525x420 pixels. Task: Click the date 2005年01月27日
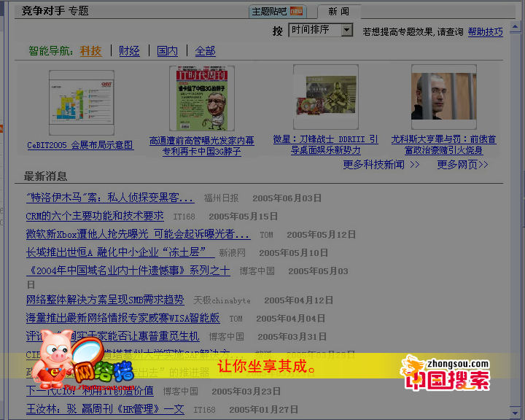pyautogui.click(x=263, y=410)
